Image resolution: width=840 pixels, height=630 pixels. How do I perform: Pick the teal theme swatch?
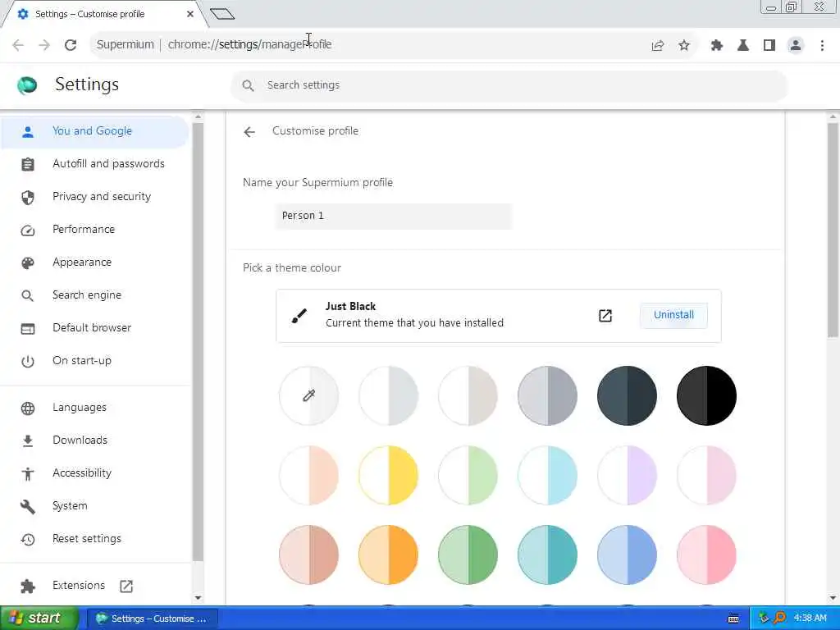click(547, 555)
